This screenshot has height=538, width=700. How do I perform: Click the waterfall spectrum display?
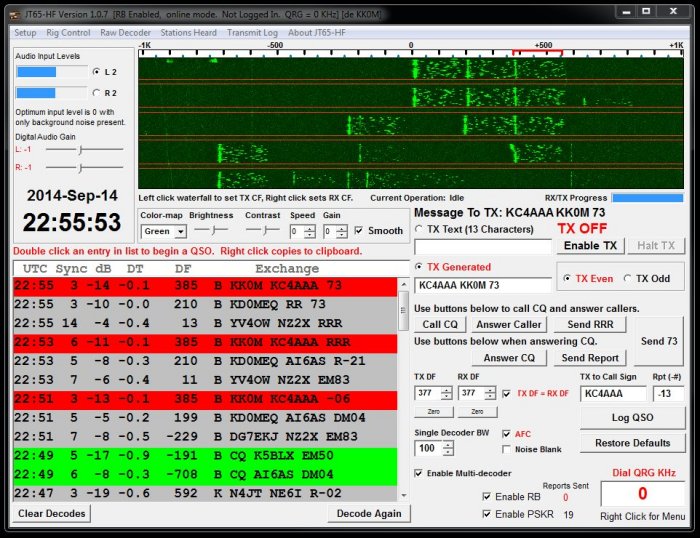point(411,123)
